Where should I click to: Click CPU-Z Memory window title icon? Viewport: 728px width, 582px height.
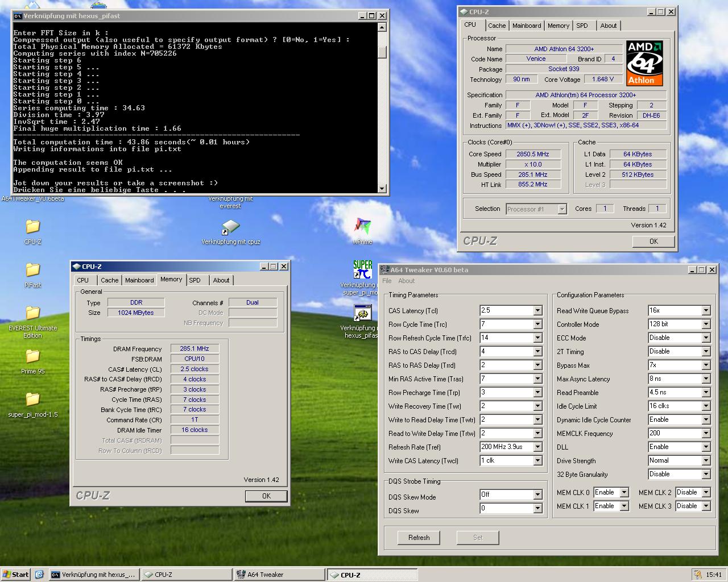tap(77, 266)
